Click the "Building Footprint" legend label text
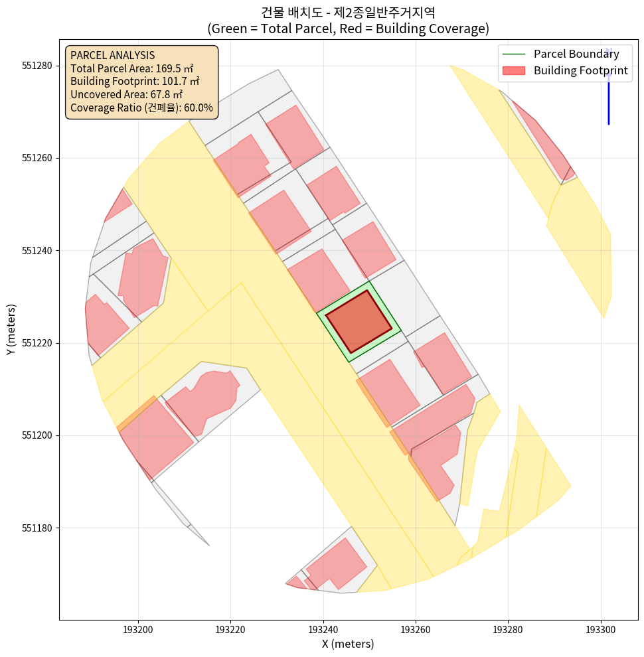 (x=580, y=70)
